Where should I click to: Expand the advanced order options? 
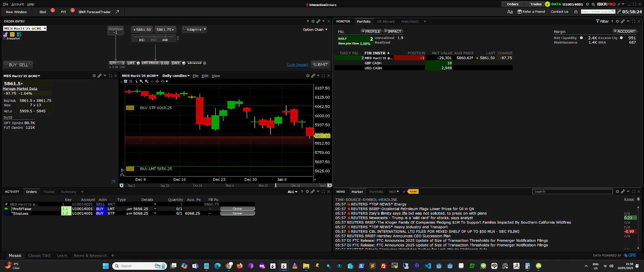pyautogui.click(x=196, y=63)
